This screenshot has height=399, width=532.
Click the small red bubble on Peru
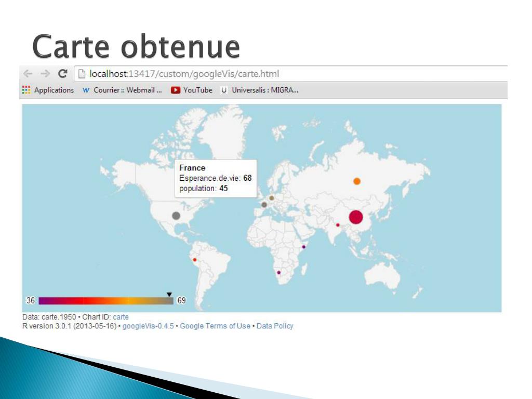(x=194, y=260)
